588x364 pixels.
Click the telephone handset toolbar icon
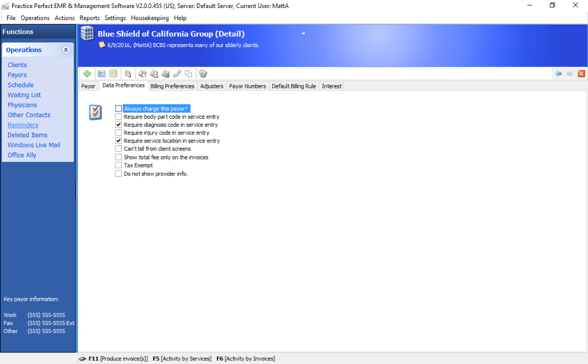pyautogui.click(x=177, y=73)
